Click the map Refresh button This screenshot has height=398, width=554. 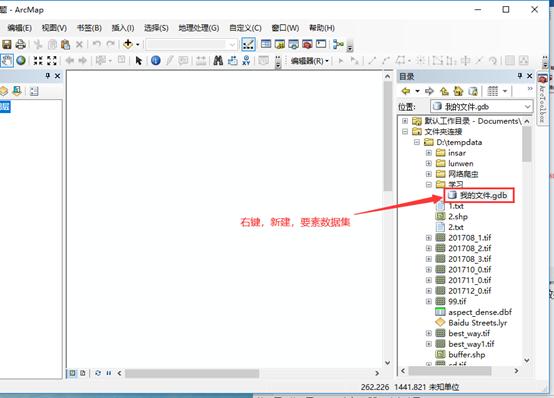98,373
